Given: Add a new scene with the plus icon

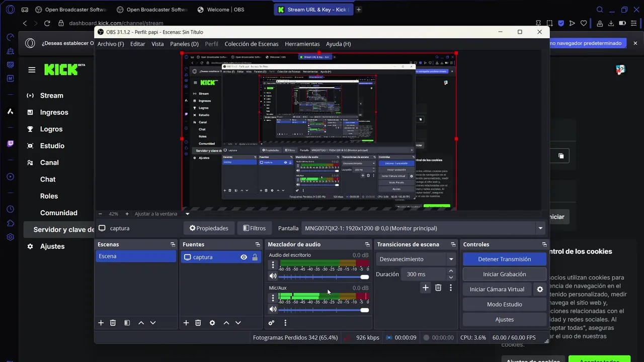Looking at the screenshot, I should (x=101, y=323).
